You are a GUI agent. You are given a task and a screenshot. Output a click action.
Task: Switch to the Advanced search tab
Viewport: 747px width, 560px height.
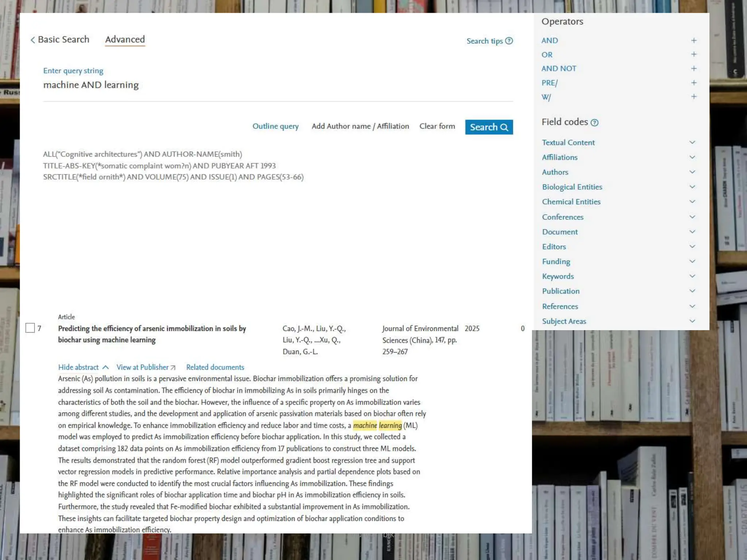[125, 39]
